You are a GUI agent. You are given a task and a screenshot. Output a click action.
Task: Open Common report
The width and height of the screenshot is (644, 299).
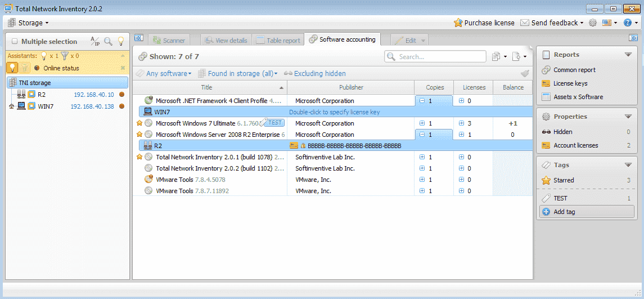[x=574, y=70]
